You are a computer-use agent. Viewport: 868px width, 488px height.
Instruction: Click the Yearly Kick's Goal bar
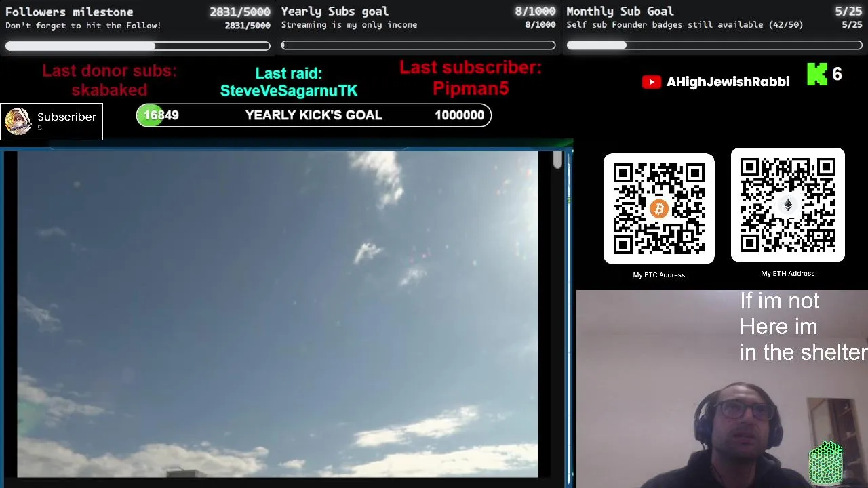(x=314, y=115)
